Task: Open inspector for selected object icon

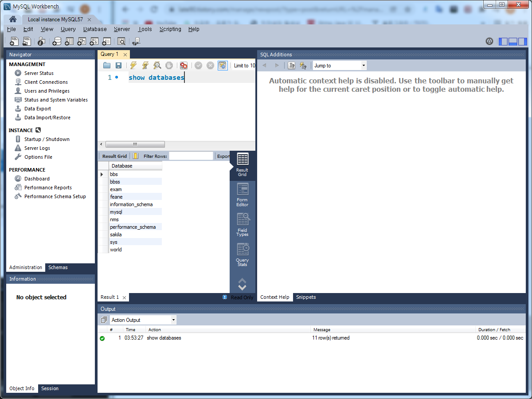Action: pos(41,41)
